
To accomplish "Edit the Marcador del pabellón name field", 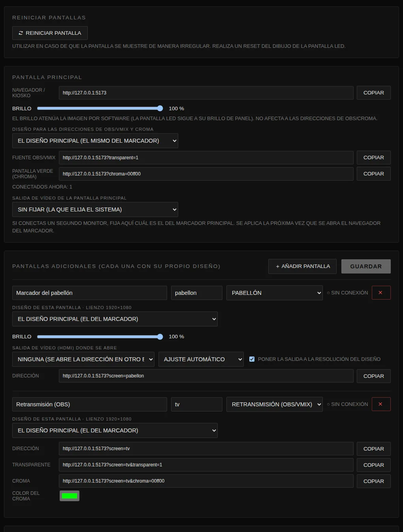I will [x=90, y=293].
